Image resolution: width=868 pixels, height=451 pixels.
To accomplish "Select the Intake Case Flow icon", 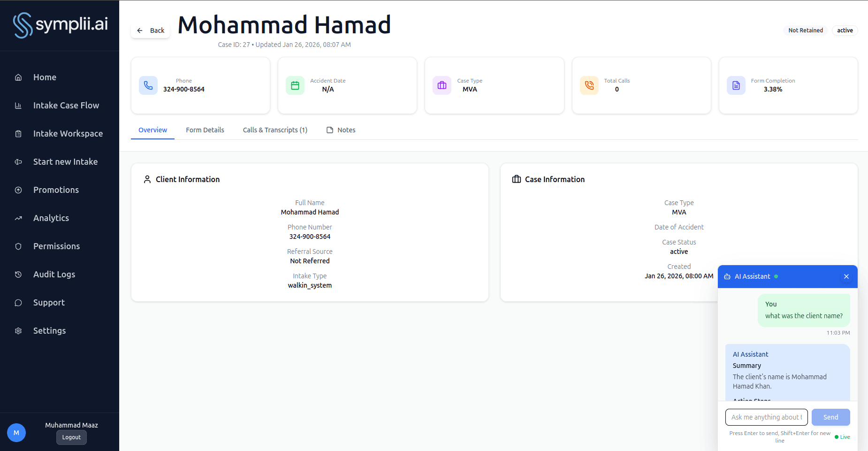I will point(18,105).
